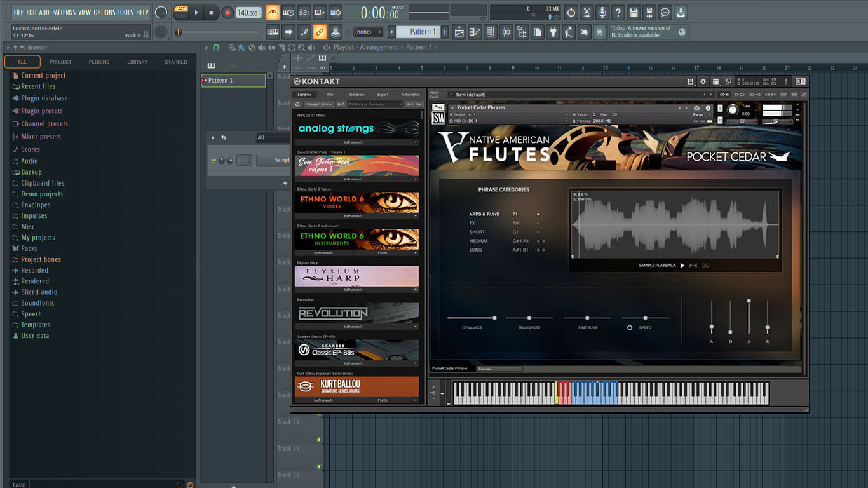Open the snap dropdown showing (none)

coord(368,32)
